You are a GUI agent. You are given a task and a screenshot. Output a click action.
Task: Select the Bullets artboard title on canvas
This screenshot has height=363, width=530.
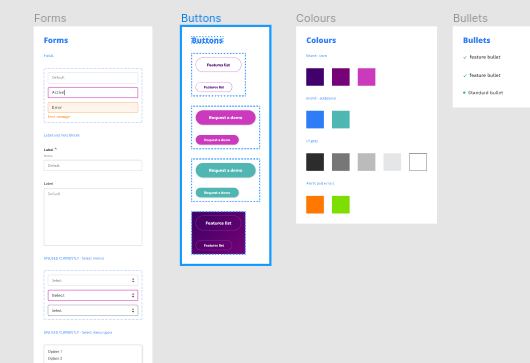tap(470, 18)
